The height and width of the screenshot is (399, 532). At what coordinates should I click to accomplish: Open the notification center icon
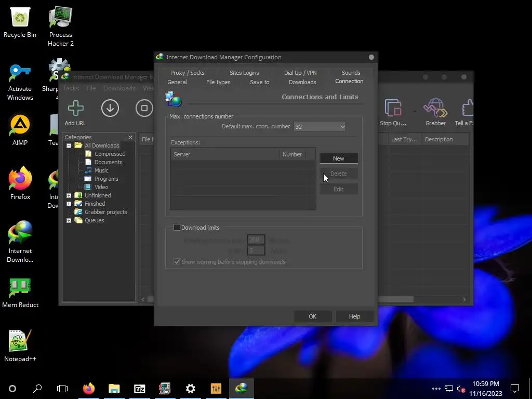(x=515, y=389)
